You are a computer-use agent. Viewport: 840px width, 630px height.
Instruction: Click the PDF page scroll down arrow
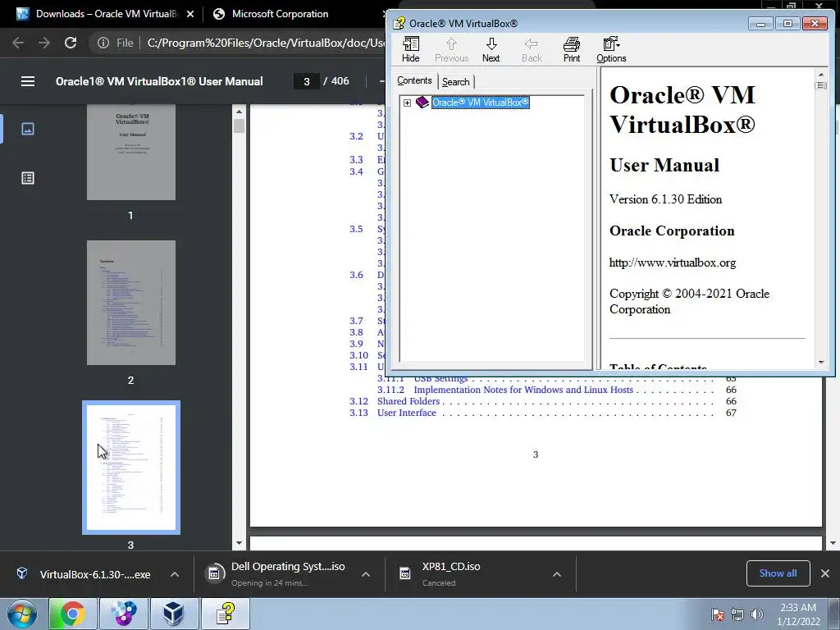(x=833, y=543)
